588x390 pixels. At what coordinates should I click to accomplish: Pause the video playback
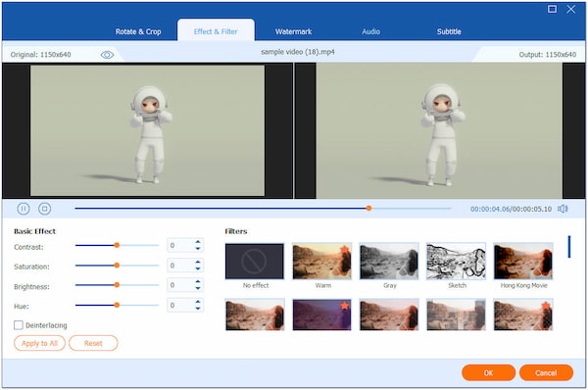click(x=24, y=209)
